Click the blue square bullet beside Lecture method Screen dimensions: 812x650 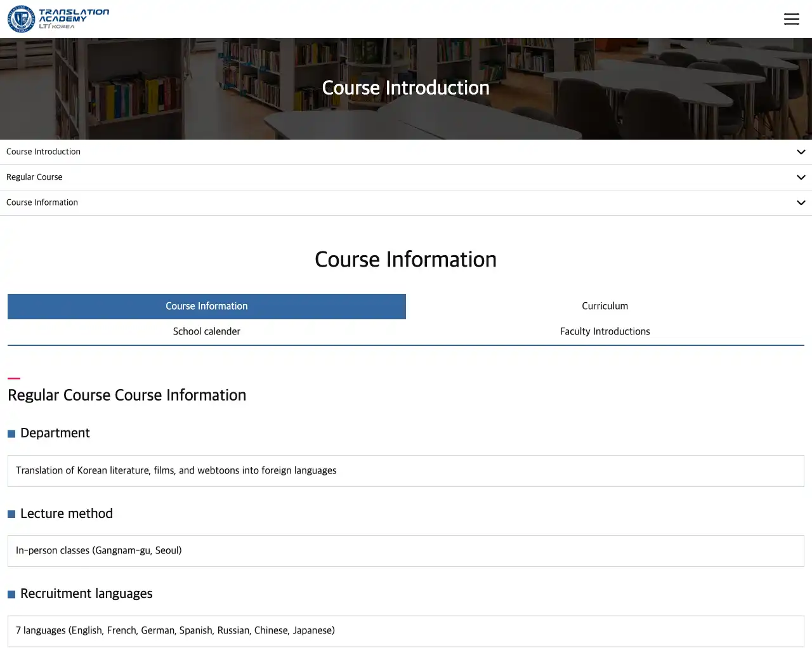pyautogui.click(x=11, y=514)
